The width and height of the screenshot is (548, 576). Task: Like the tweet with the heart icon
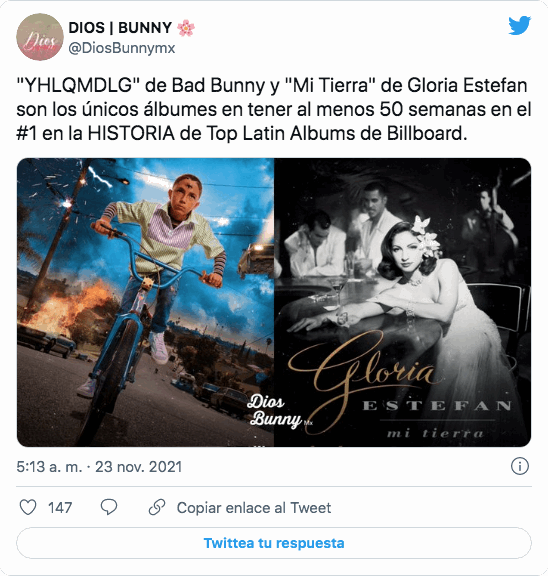click(28, 508)
